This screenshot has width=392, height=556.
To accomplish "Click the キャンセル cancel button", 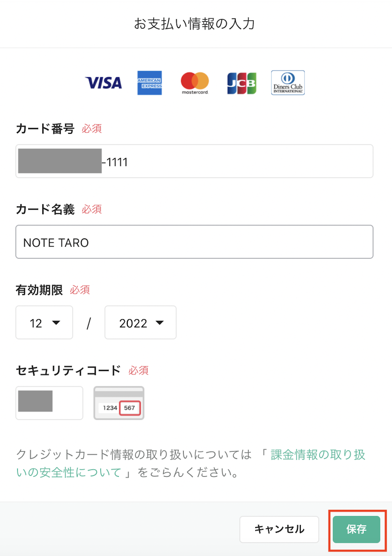I will [x=279, y=529].
